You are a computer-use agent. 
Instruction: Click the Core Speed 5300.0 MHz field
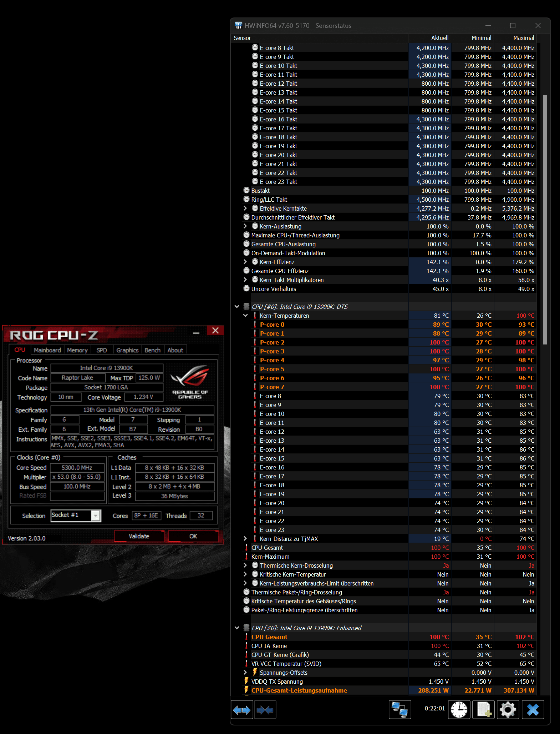77,468
